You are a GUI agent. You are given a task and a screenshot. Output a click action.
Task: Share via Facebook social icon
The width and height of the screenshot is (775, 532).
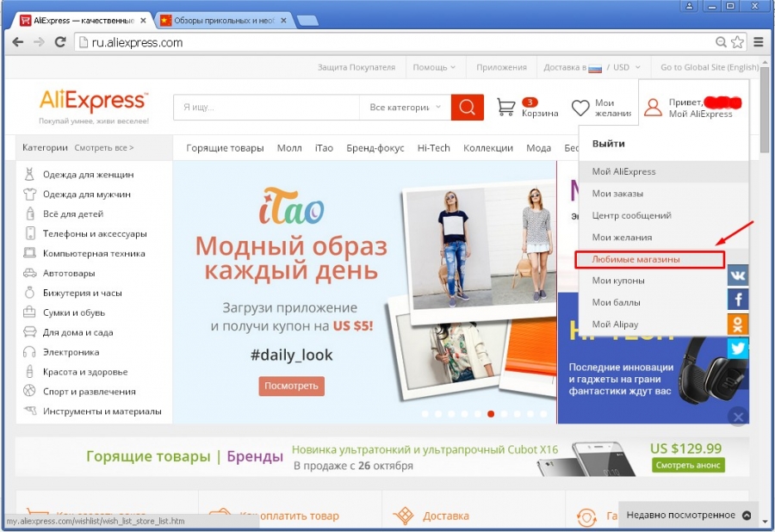click(x=738, y=300)
